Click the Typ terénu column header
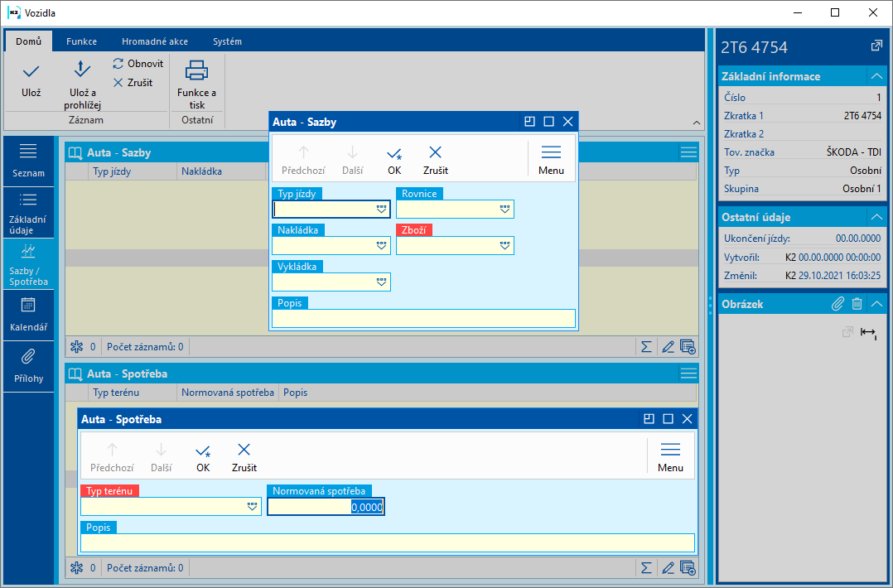 click(133, 393)
